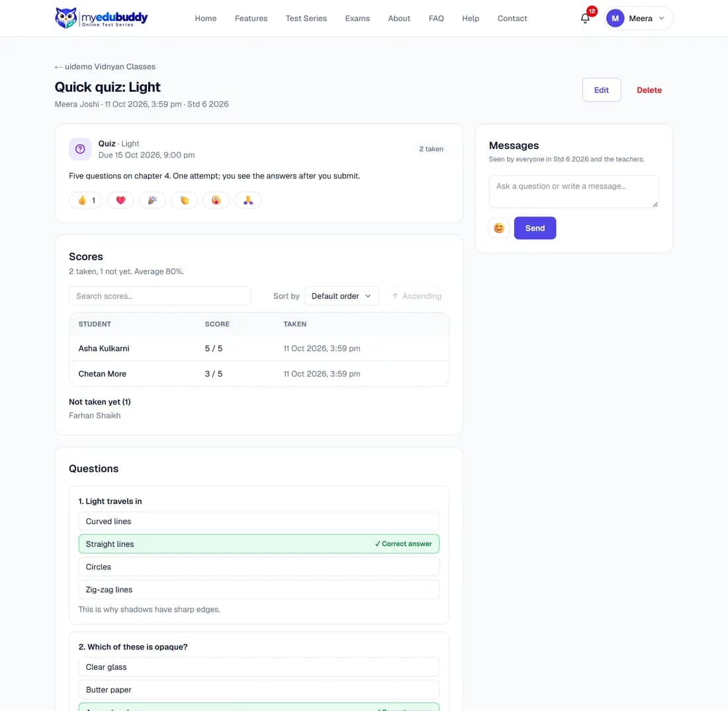The width and height of the screenshot is (728, 711).
Task: Visit the About page
Action: [x=399, y=18]
